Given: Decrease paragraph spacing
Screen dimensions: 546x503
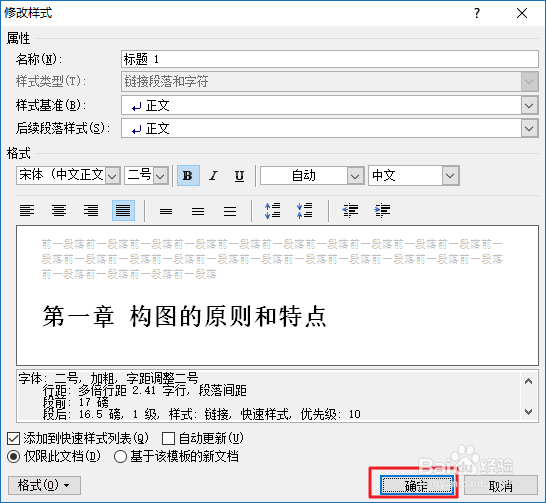Looking at the screenshot, I should (x=304, y=211).
